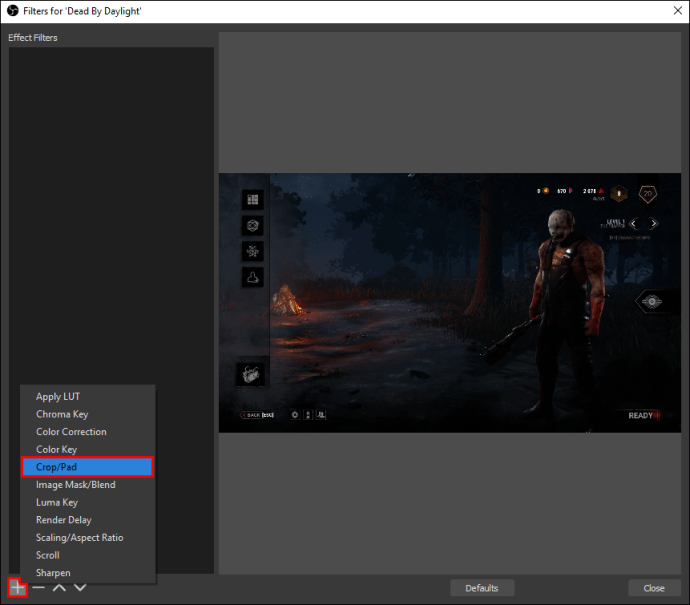Close the Filters window with the X
This screenshot has height=605, width=690.
click(x=678, y=11)
